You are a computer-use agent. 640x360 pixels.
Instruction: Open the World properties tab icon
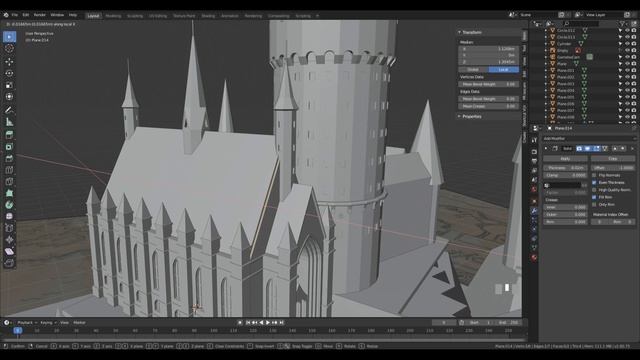534,189
